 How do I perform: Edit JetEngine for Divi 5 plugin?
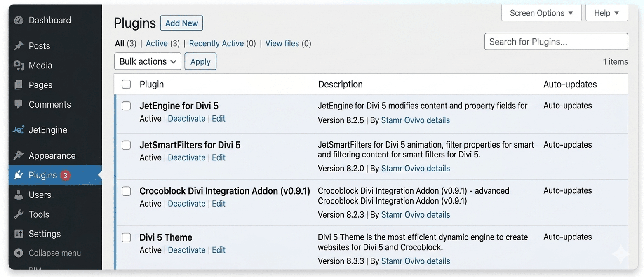click(219, 118)
